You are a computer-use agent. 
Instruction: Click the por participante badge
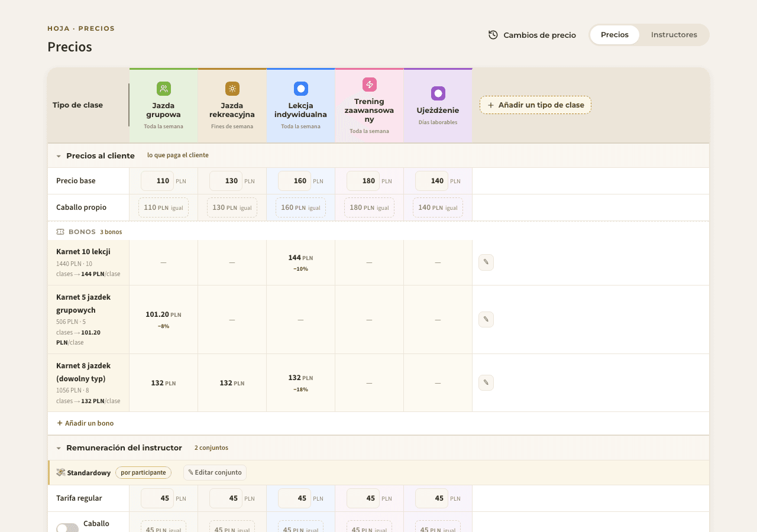(143, 473)
